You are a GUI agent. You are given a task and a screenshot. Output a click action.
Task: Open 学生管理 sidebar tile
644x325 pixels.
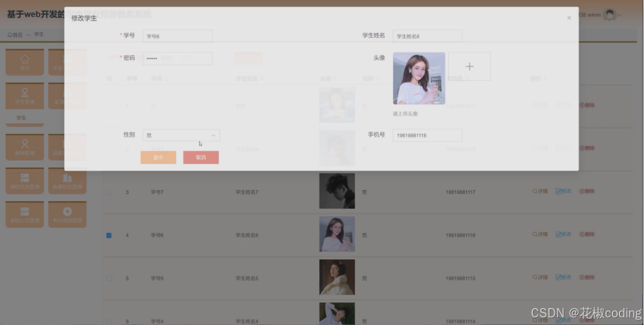coord(24,96)
